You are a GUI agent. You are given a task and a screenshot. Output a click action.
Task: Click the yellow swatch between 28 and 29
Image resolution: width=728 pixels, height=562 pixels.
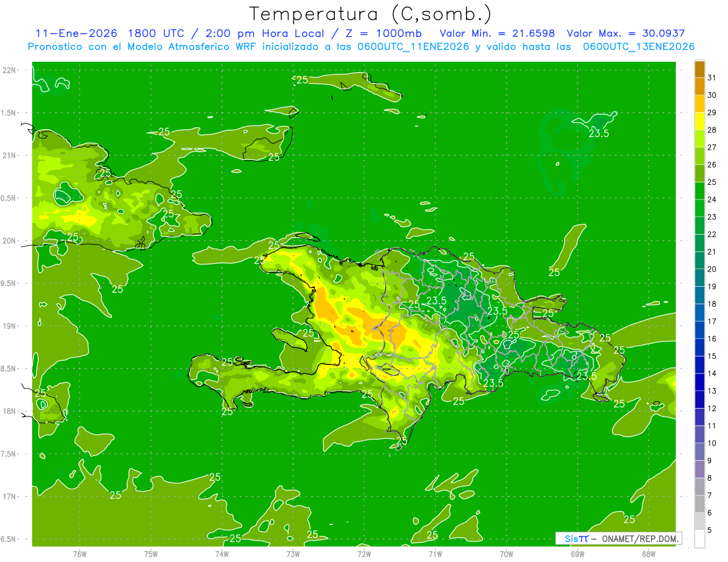tap(699, 121)
